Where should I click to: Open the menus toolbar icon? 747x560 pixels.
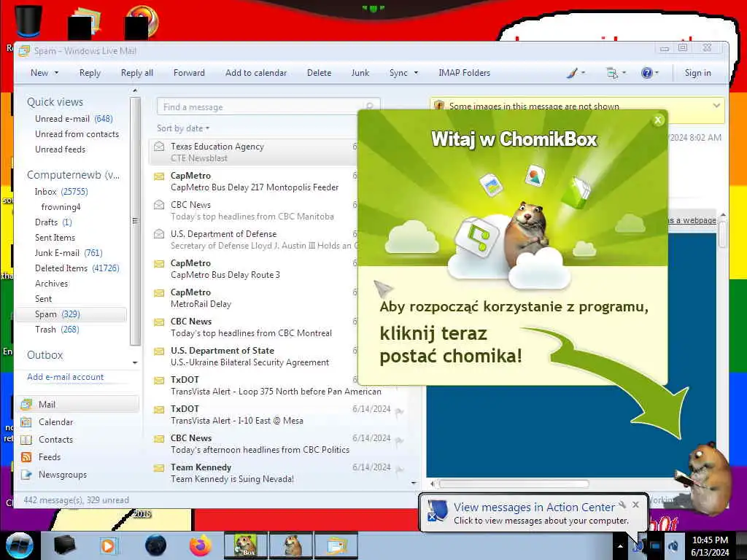(x=612, y=73)
